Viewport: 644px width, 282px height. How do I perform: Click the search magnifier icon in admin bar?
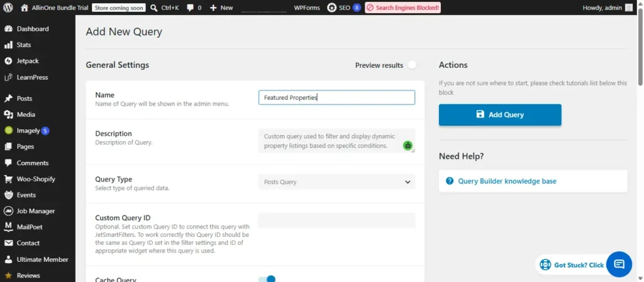click(x=154, y=8)
